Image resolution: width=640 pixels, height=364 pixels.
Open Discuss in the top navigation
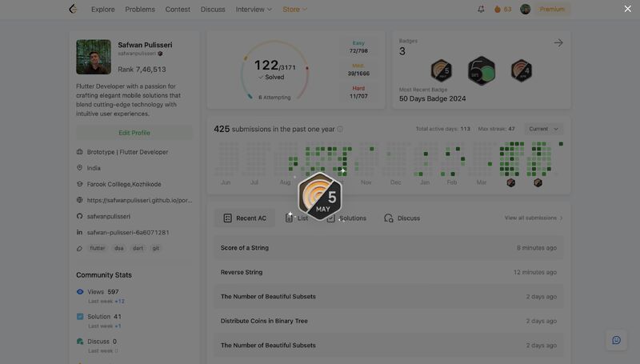[213, 9]
